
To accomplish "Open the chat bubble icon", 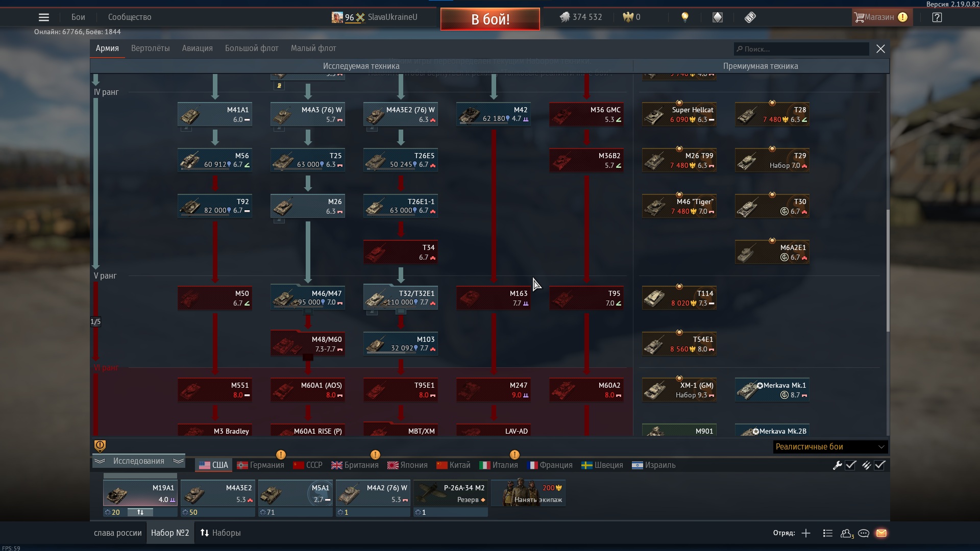I will (x=864, y=533).
